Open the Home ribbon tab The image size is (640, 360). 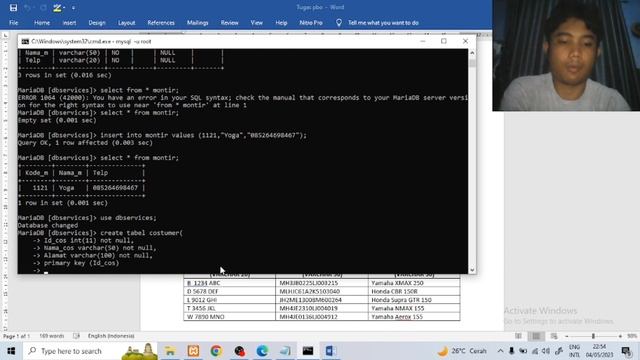pyautogui.click(x=42, y=23)
